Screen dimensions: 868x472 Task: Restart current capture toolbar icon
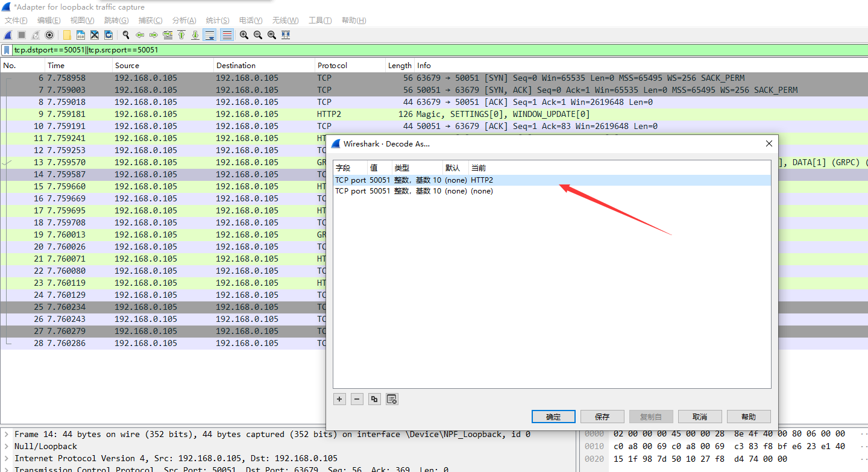coord(36,35)
